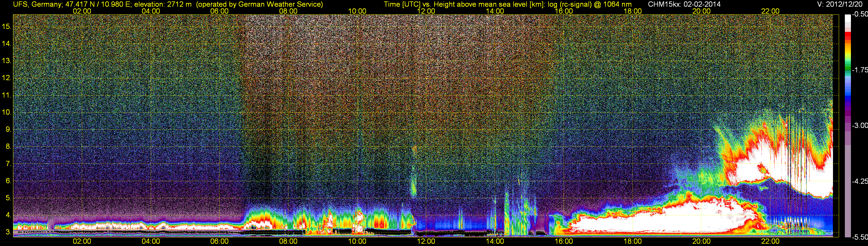Click the '-3.00' value on the color scale

(860, 125)
